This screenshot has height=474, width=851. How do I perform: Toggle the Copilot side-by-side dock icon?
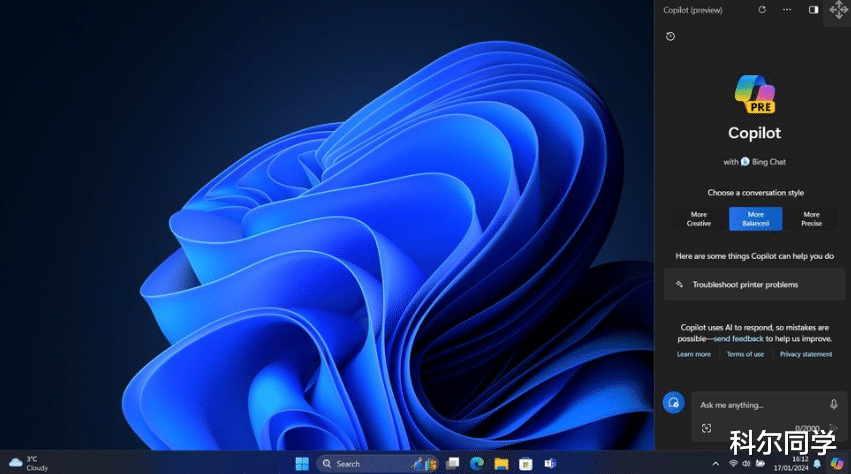[813, 10]
